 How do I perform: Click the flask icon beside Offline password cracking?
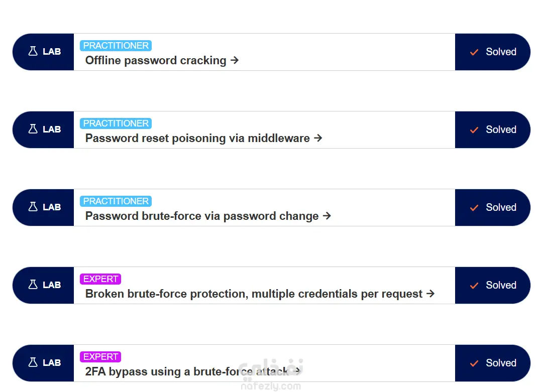click(33, 52)
